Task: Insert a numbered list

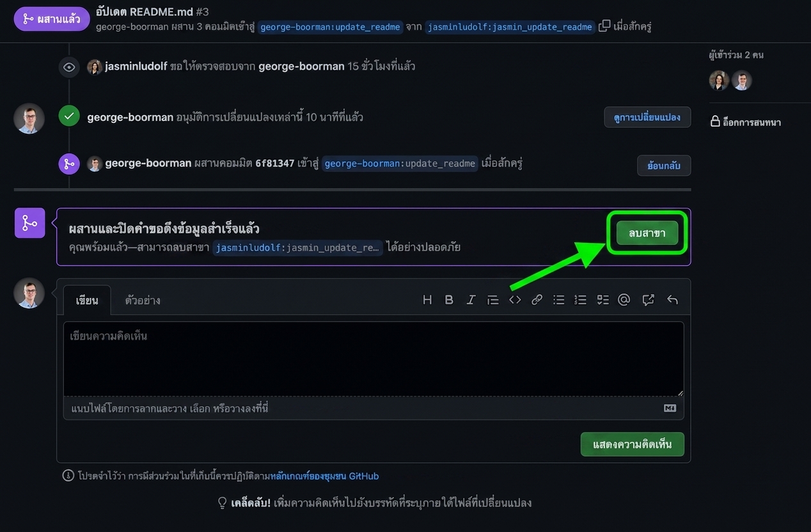Action: 581,300
